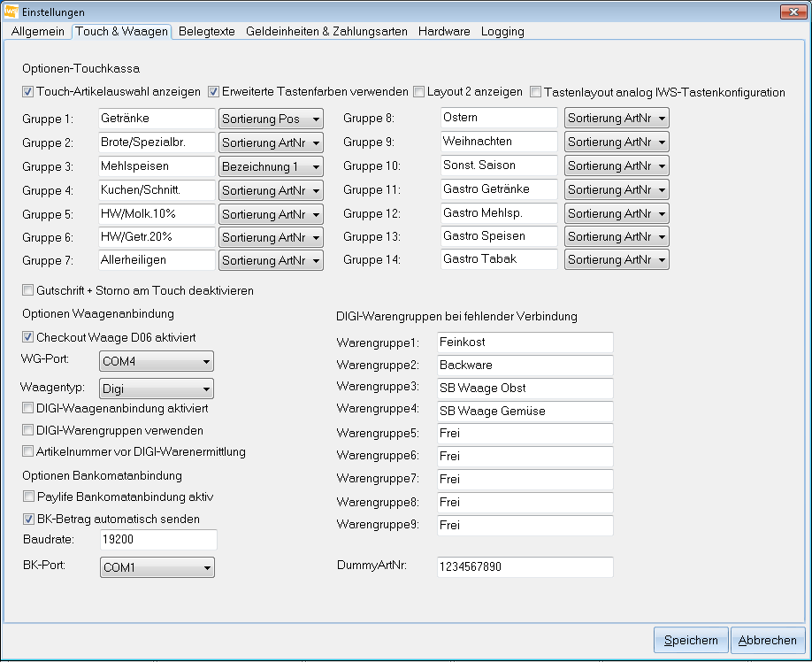Check Gutschrift + Storno am Touch deaktivieren
The image size is (812, 662).
[x=28, y=290]
